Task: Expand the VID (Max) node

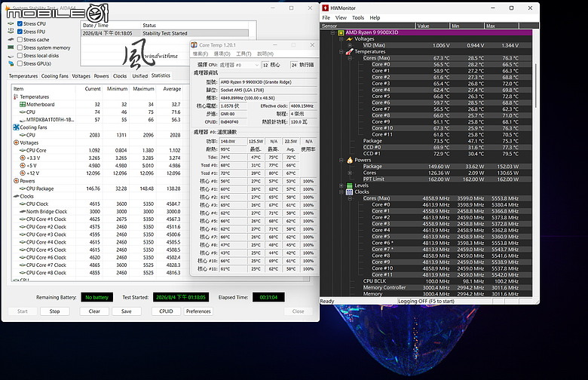Action: [x=350, y=45]
